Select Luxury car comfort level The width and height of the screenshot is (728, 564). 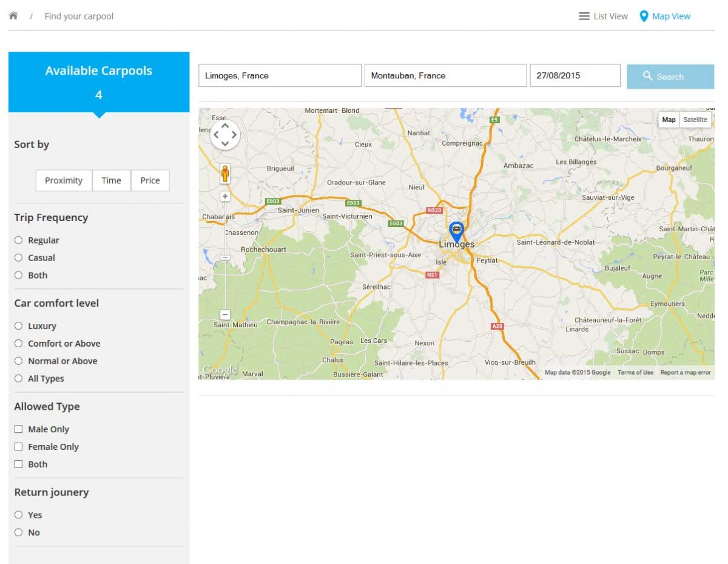click(18, 326)
